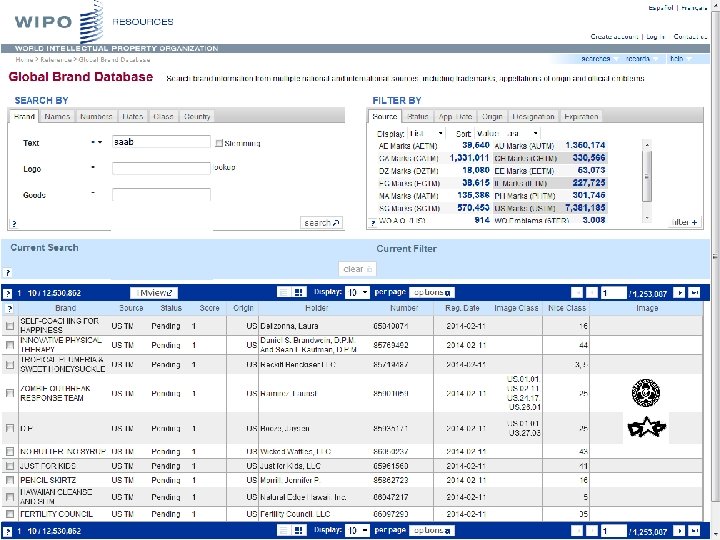Open the Sort Value dropdown

[507, 134]
